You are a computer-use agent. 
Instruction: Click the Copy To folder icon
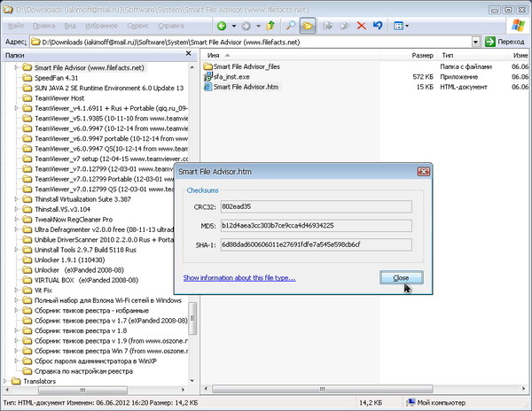[x=345, y=26]
